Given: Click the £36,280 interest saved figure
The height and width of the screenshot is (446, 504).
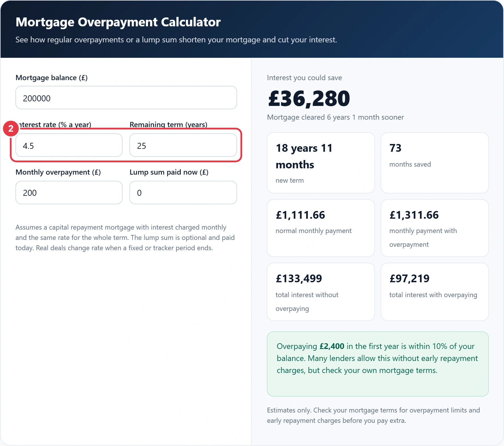Looking at the screenshot, I should 309,98.
